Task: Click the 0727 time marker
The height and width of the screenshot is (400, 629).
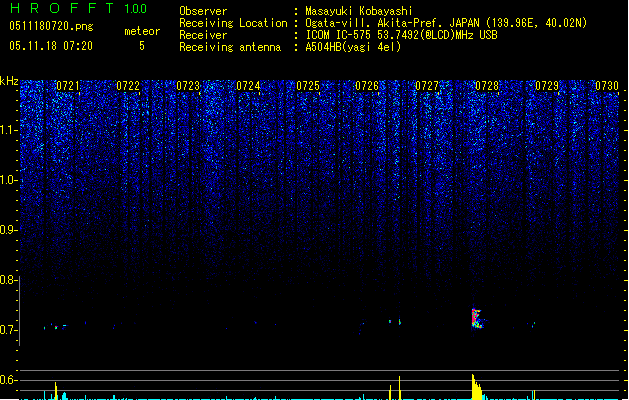Action: (427, 86)
